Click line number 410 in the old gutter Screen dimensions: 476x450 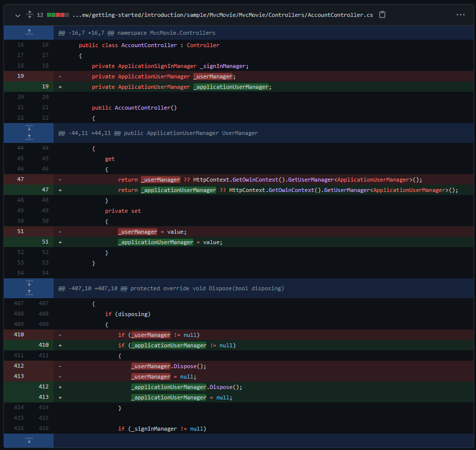pos(19,334)
